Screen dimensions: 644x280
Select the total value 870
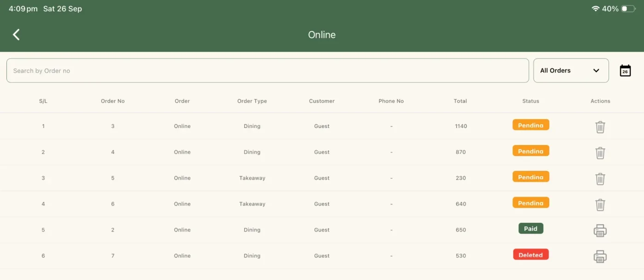coord(461,152)
